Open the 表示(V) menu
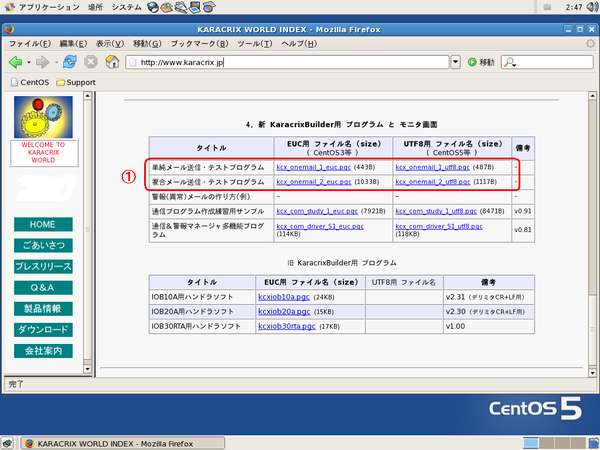 (110, 44)
